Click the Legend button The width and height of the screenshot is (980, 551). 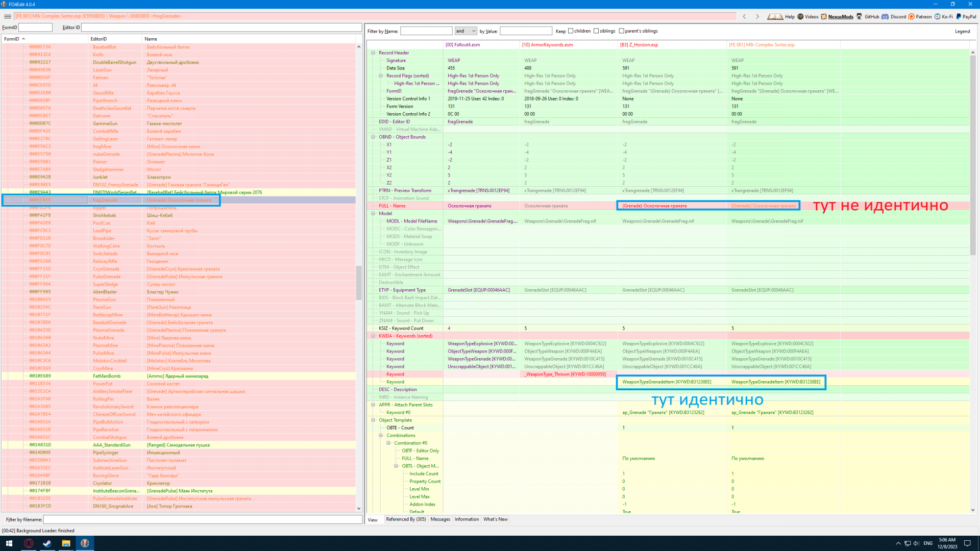[962, 31]
